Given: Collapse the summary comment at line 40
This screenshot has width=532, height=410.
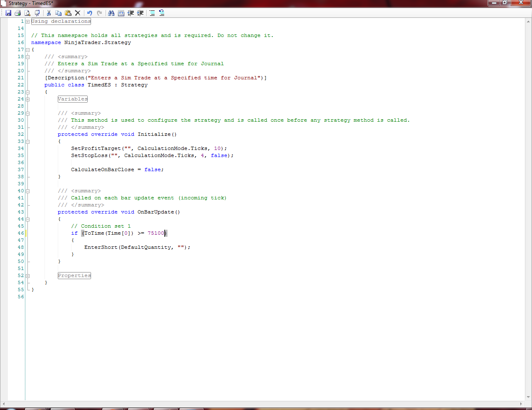Looking at the screenshot, I should 27,191.
